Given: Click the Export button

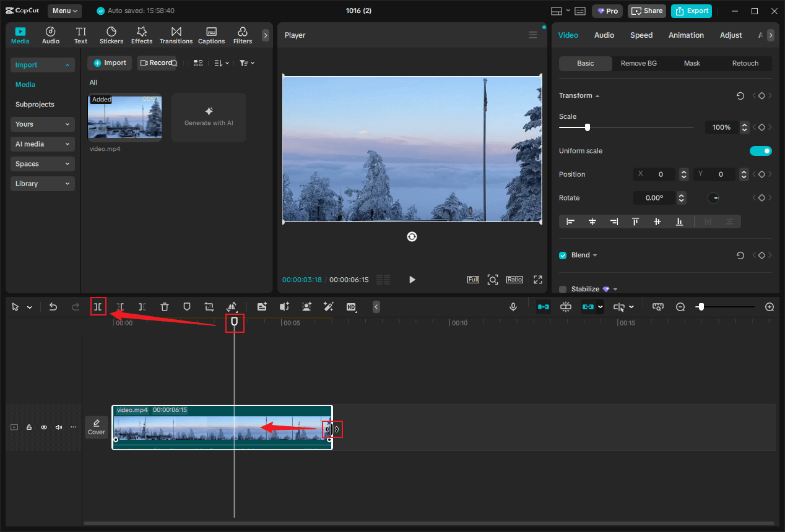Looking at the screenshot, I should [x=692, y=11].
